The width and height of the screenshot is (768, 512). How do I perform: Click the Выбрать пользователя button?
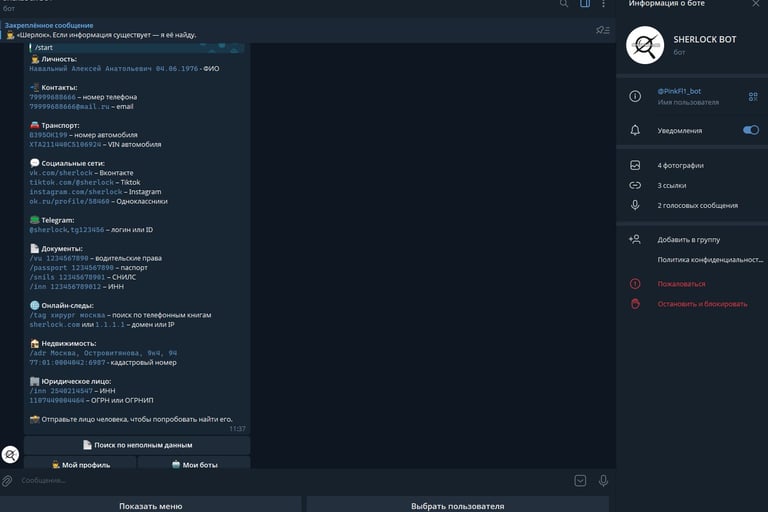tap(457, 505)
